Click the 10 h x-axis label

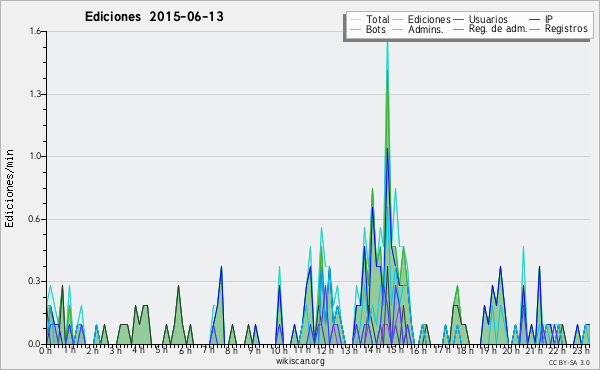point(279,350)
